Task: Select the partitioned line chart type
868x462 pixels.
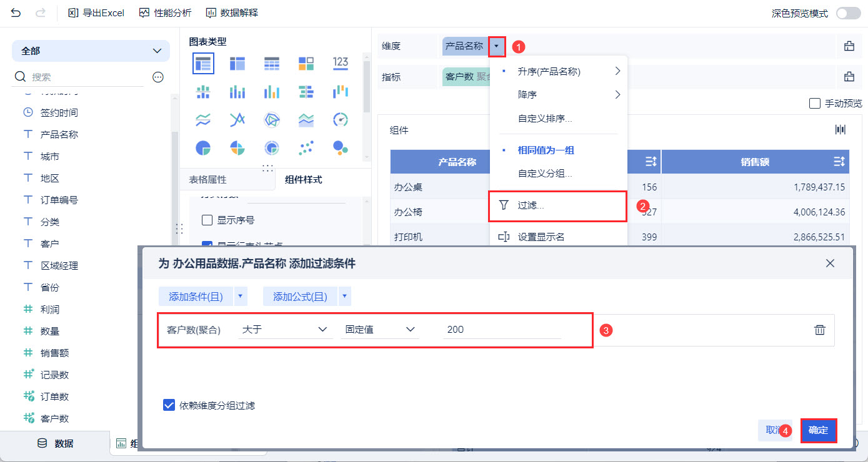Action: [202, 119]
